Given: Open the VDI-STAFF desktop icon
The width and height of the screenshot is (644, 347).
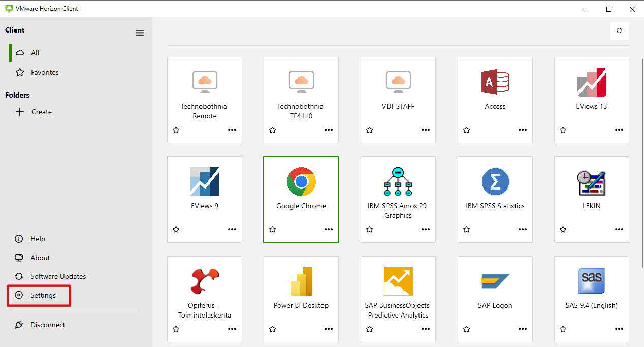Looking at the screenshot, I should (x=398, y=82).
